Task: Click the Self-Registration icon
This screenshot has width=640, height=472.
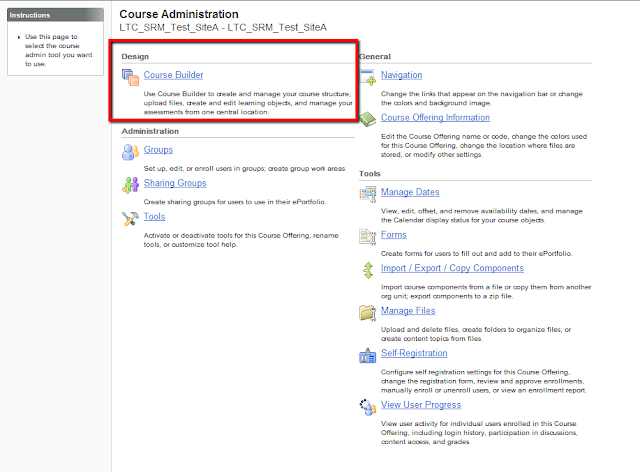Action: 368,355
